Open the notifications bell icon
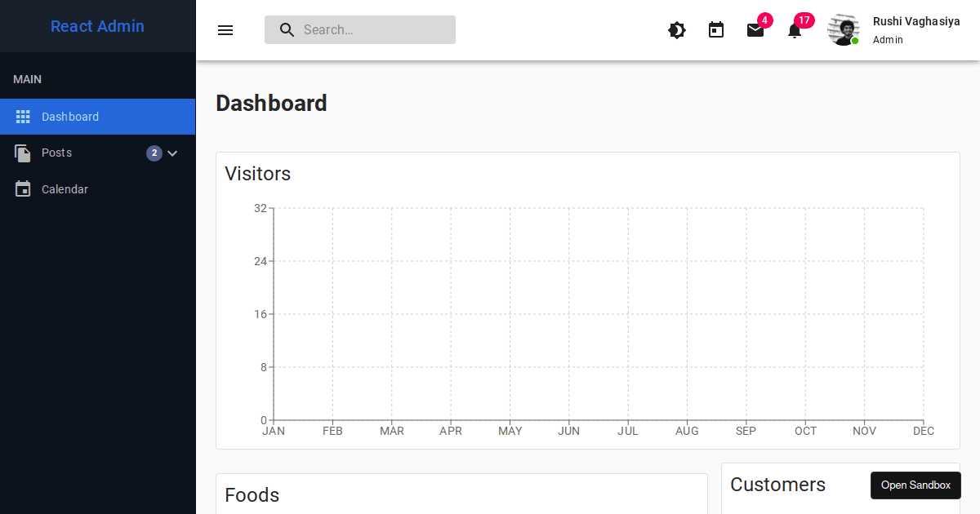 click(795, 30)
